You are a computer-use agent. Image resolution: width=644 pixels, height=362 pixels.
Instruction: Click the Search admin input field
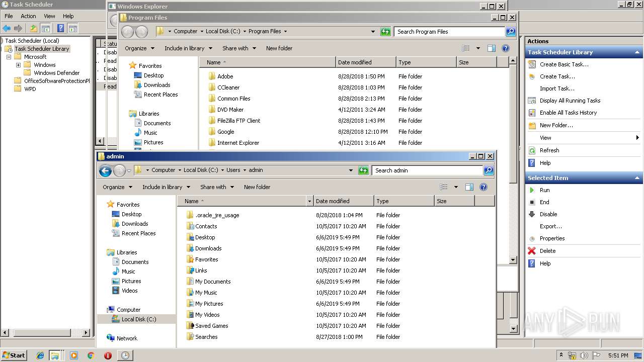[x=427, y=170]
